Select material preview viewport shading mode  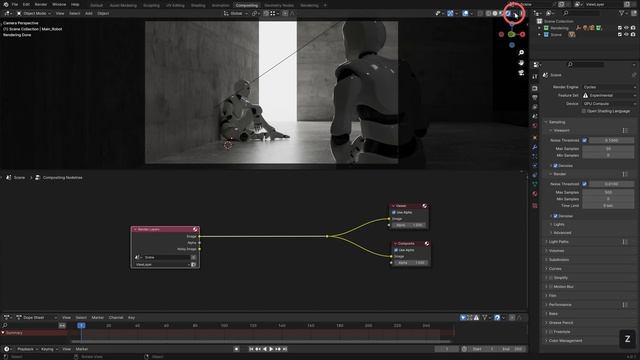[x=501, y=13]
